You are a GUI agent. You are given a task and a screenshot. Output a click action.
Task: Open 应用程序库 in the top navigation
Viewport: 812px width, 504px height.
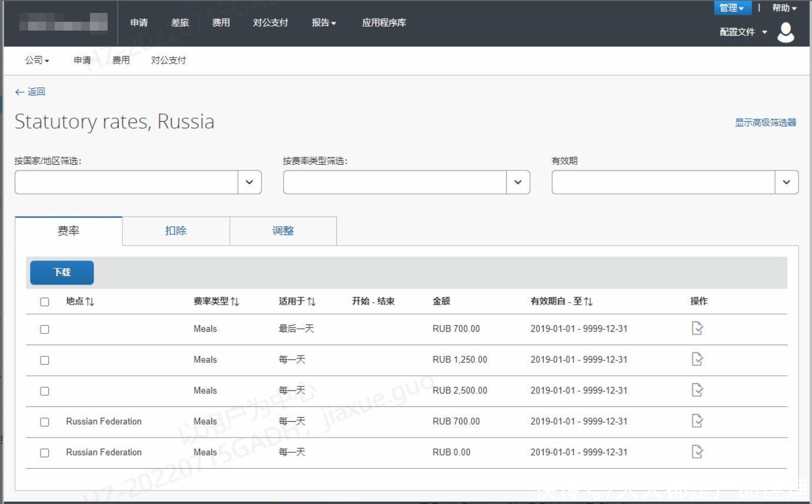[x=384, y=23]
